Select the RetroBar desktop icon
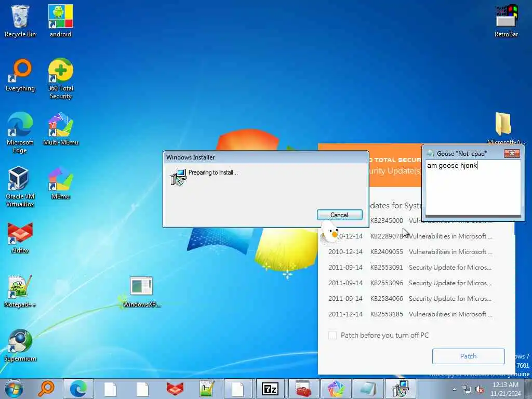 click(x=506, y=20)
